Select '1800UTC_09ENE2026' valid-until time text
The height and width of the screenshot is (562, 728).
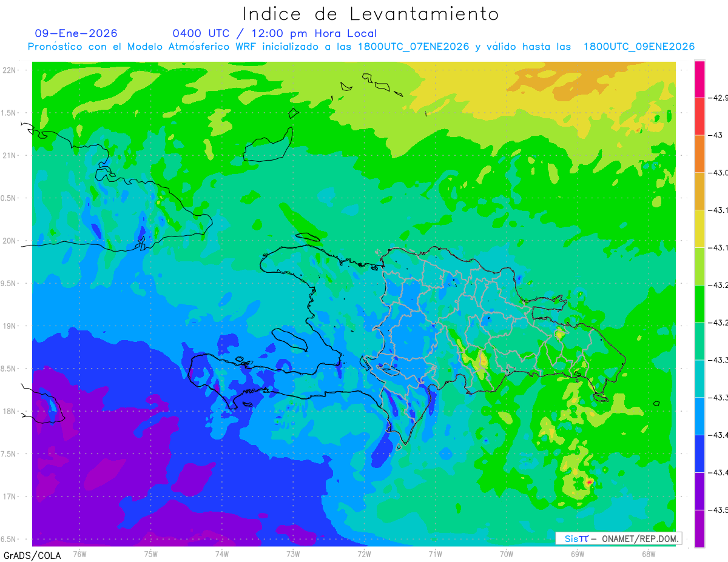[639, 47]
